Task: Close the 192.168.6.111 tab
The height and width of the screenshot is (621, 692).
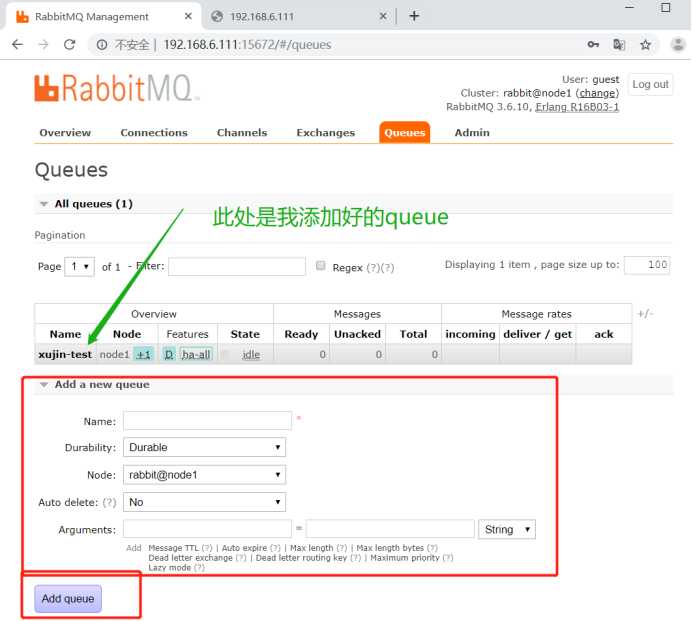Action: coord(383,16)
